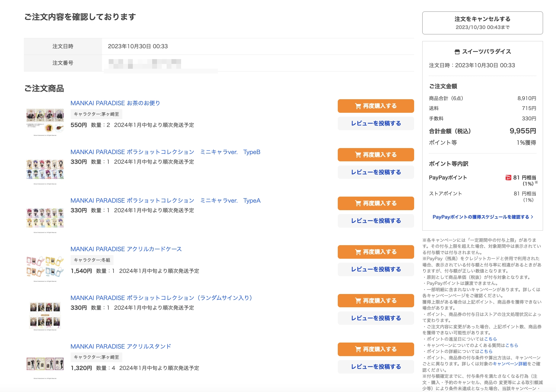Click レビューを投稿する for お茶のお便り

pyautogui.click(x=376, y=123)
